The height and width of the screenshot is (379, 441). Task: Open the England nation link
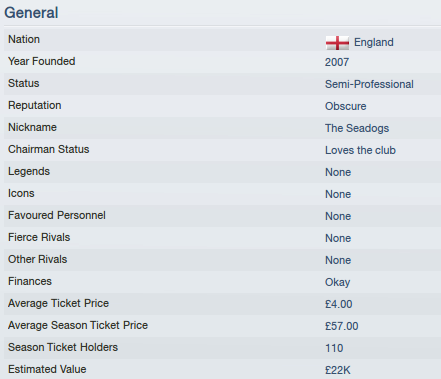click(x=374, y=42)
